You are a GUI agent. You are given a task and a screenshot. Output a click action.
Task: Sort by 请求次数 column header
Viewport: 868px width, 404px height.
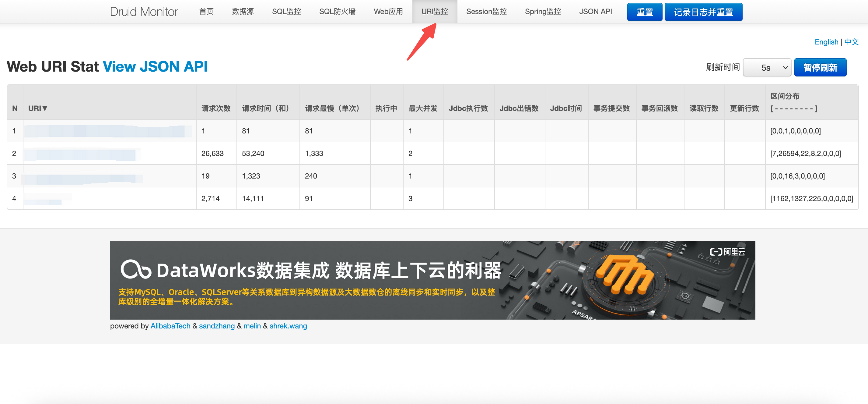tap(216, 108)
